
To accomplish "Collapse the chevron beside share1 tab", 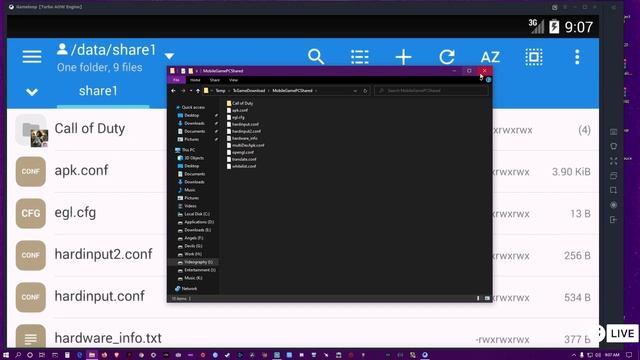I will pos(32,92).
